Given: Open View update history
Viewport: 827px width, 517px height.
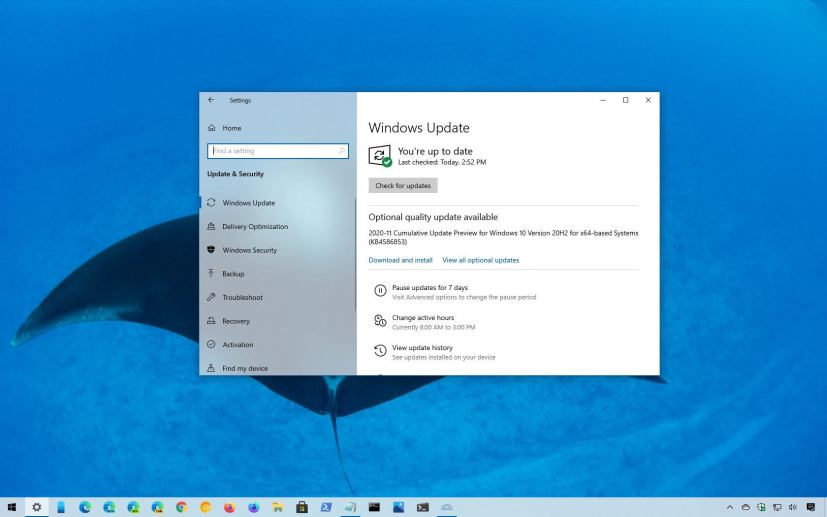Looking at the screenshot, I should [x=422, y=348].
